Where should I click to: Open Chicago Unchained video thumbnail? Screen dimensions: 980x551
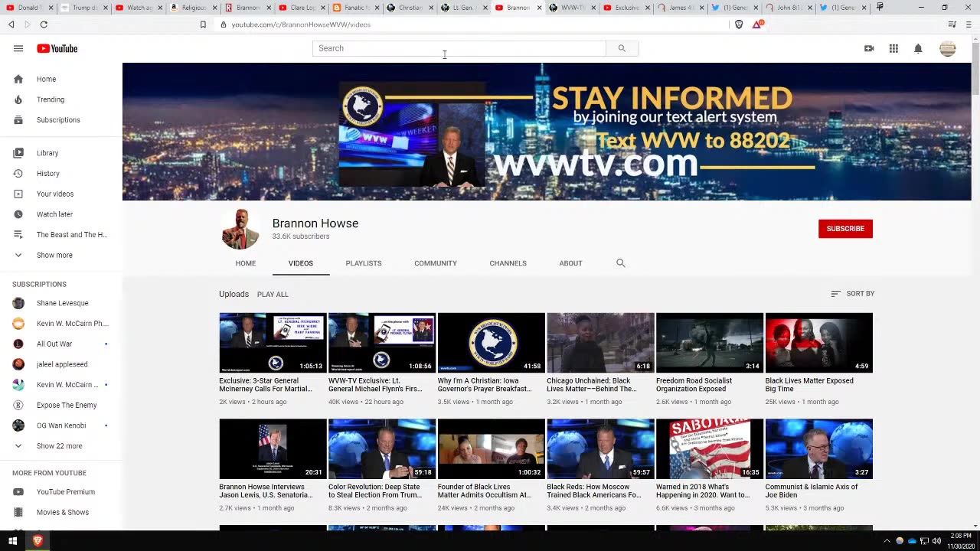click(x=600, y=343)
